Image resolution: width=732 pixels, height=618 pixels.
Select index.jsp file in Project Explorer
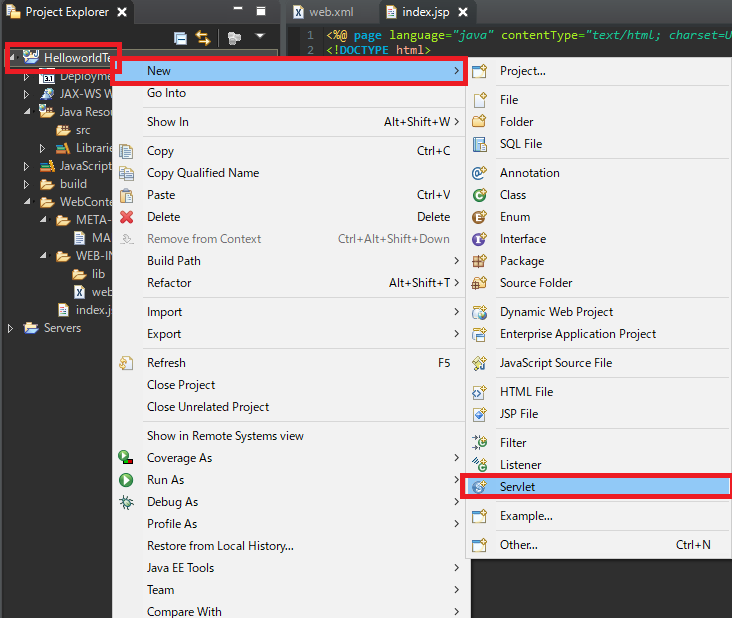point(84,310)
